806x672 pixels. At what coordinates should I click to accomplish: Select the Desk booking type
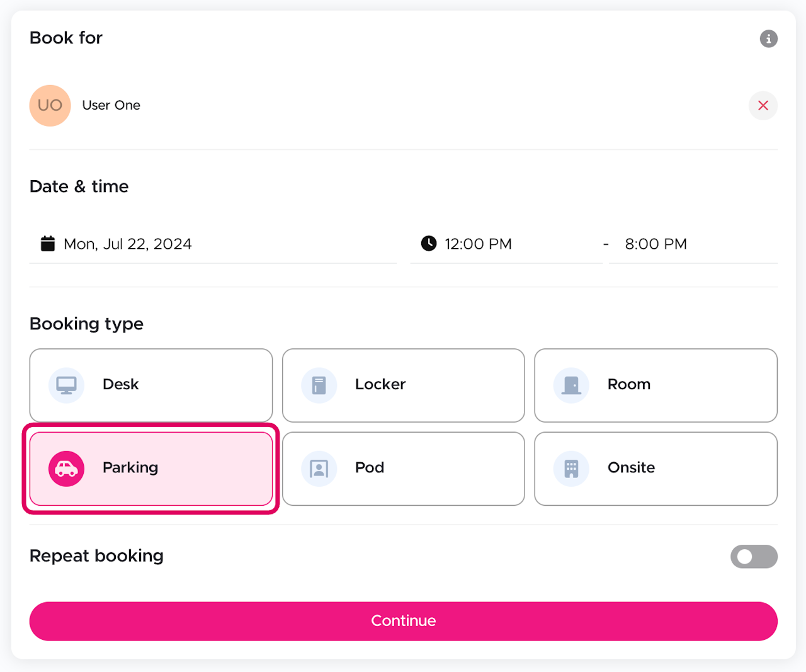click(151, 385)
